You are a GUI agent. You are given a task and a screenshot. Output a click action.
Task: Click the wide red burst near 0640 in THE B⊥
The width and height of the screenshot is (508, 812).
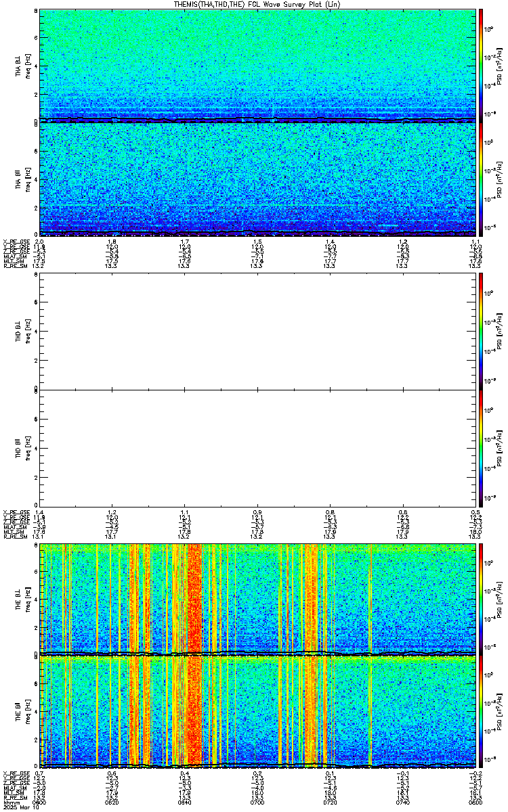coord(195,599)
